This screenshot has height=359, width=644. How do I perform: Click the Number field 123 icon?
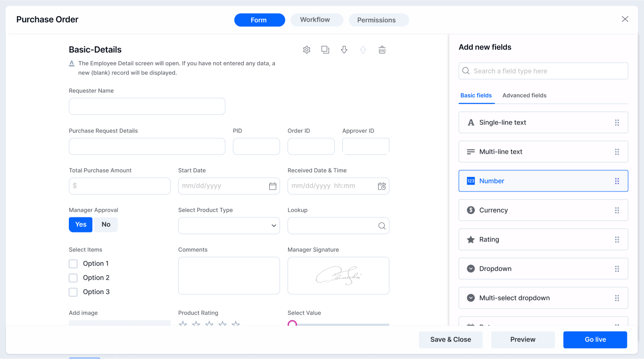(x=471, y=181)
